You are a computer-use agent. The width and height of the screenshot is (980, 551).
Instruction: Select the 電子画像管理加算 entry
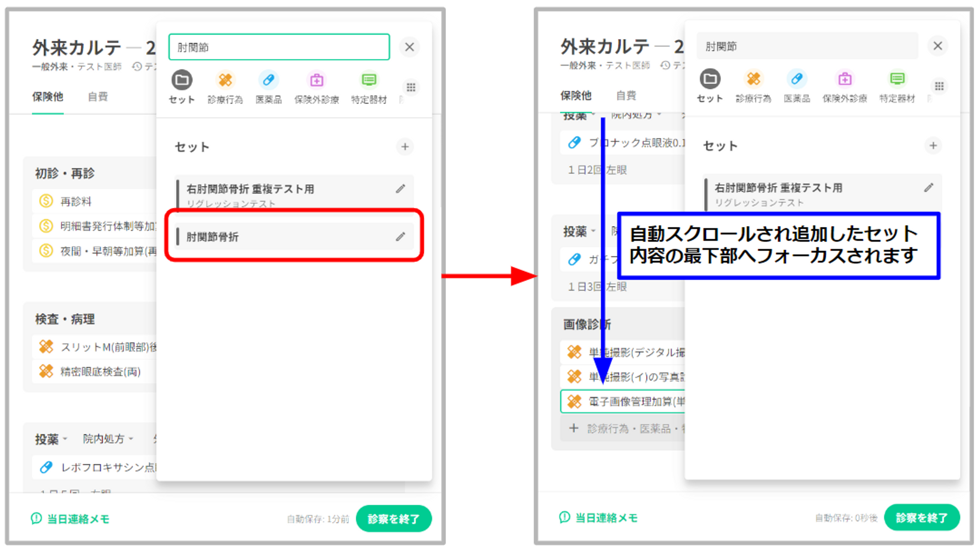click(623, 401)
